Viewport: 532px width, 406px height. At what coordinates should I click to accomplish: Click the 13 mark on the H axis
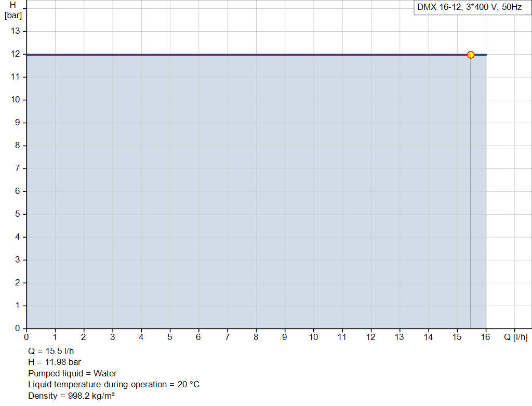[15, 31]
